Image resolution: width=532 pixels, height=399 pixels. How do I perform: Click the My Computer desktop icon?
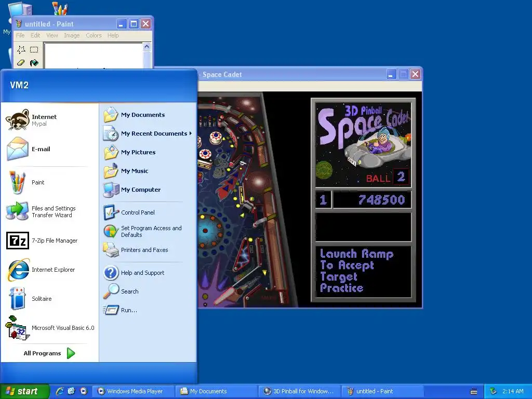pos(20,8)
